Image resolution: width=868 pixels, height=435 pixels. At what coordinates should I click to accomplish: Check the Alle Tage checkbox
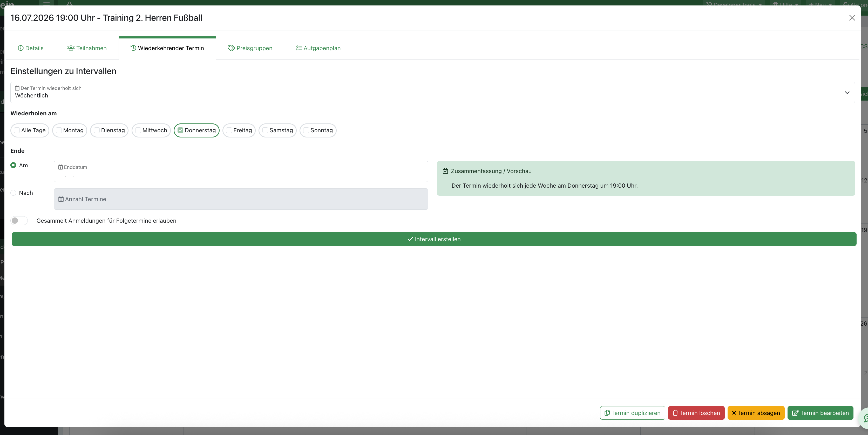pos(17,130)
